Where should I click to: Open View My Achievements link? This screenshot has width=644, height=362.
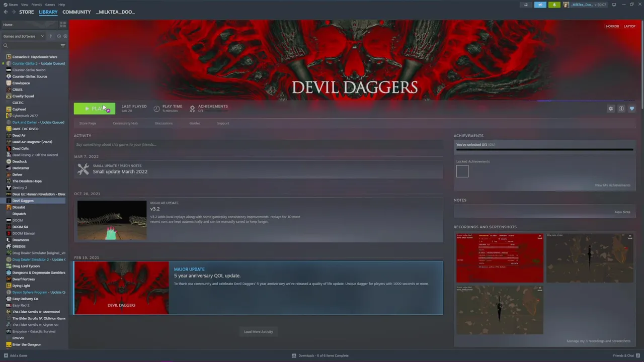point(612,185)
